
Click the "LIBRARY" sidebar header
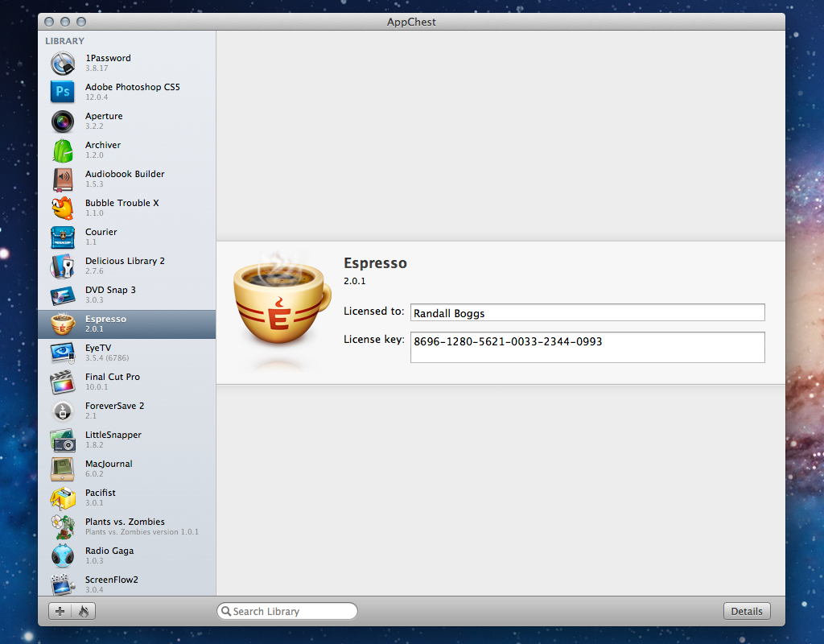click(64, 41)
